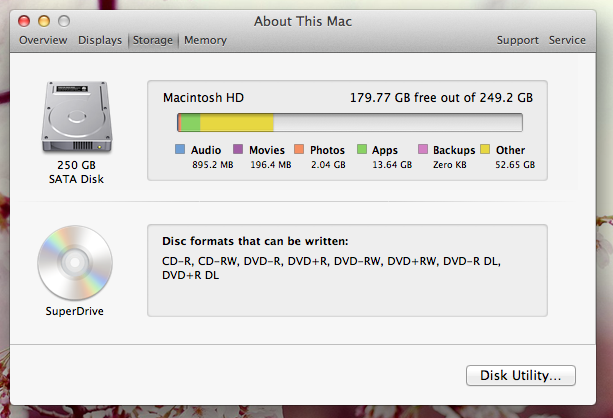
Task: Click the empty free-space part of storage bar
Action: tap(398, 123)
